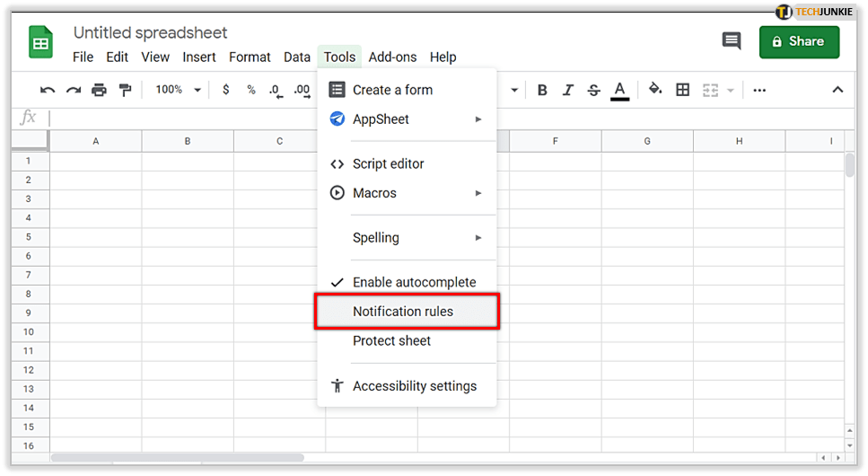868x476 pixels.
Task: Open the Add-ons menu
Action: click(x=392, y=57)
